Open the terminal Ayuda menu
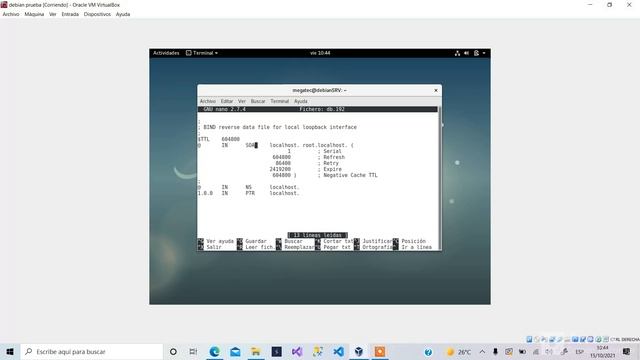 click(301, 101)
